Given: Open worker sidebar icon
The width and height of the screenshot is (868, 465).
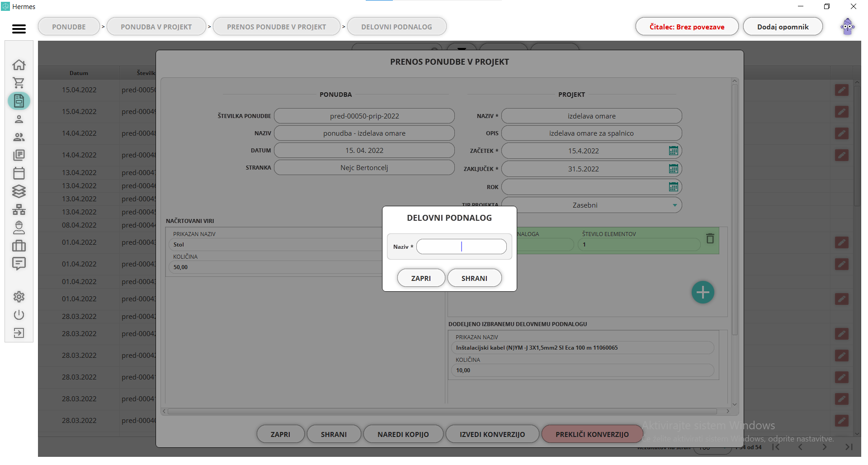Looking at the screenshot, I should click(19, 228).
